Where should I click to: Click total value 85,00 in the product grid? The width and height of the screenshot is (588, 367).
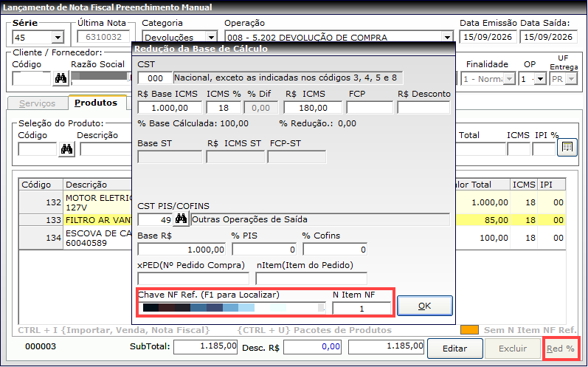click(x=496, y=220)
